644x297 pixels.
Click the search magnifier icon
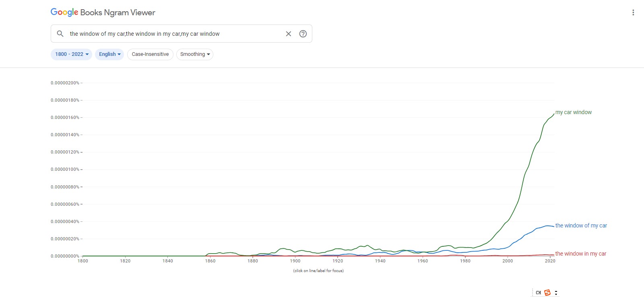(60, 34)
